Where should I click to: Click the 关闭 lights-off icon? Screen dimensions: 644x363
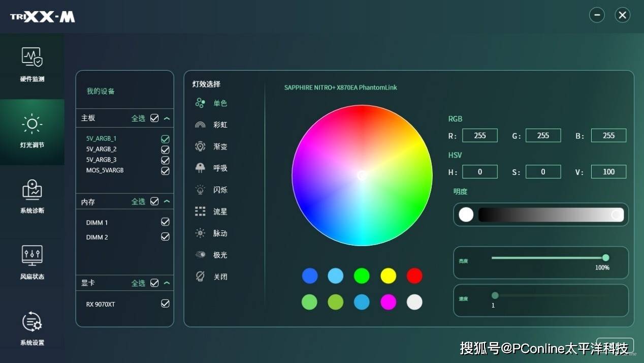[200, 277]
